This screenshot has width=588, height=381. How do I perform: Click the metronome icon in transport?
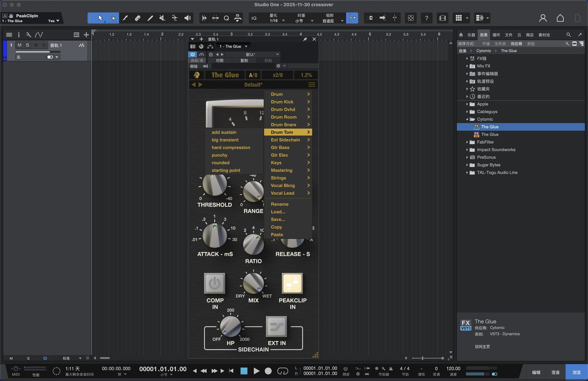tap(391, 368)
